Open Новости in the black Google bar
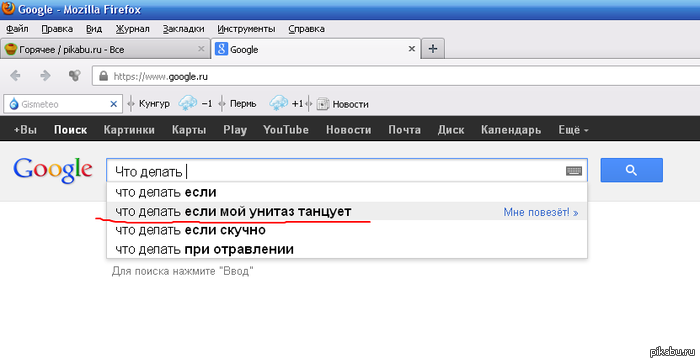 [349, 130]
